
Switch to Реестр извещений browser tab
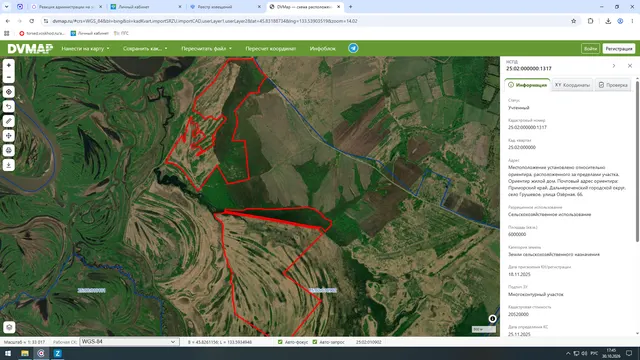(226, 7)
